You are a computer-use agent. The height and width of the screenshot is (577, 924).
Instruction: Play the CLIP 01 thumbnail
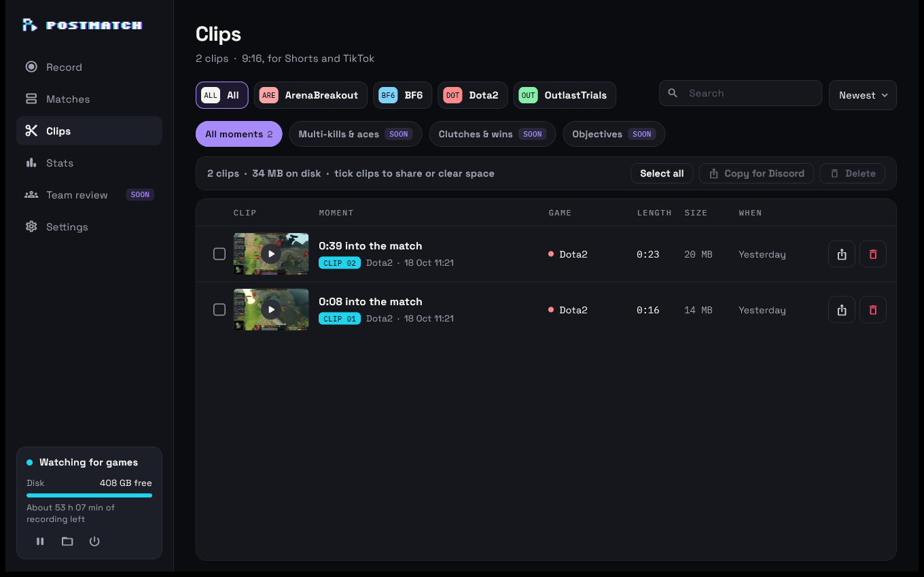click(271, 310)
